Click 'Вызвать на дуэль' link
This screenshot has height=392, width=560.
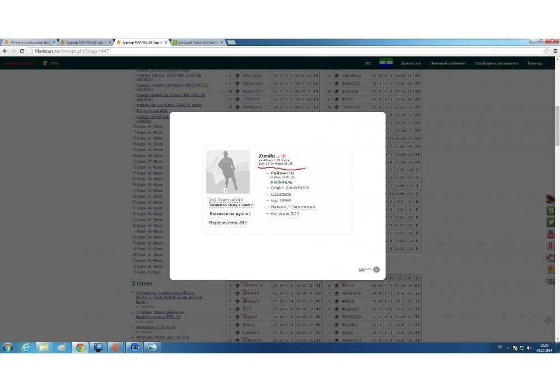click(230, 213)
